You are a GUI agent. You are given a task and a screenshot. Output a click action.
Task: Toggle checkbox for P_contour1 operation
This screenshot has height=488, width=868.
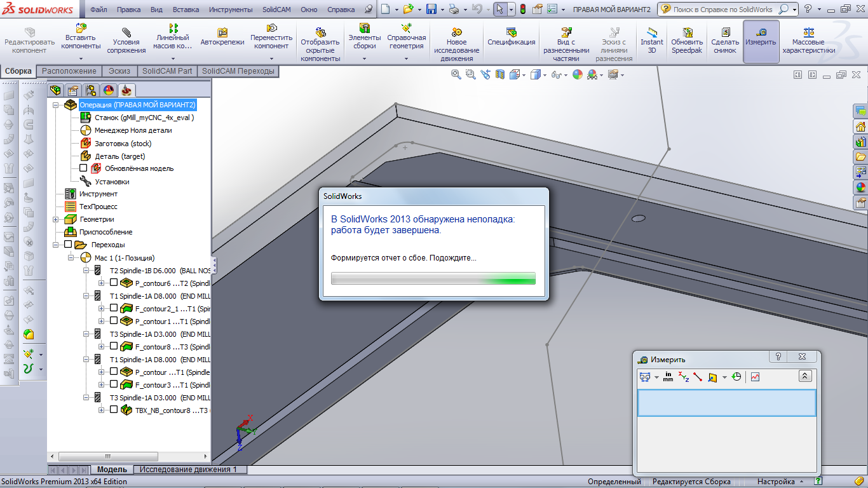click(114, 321)
